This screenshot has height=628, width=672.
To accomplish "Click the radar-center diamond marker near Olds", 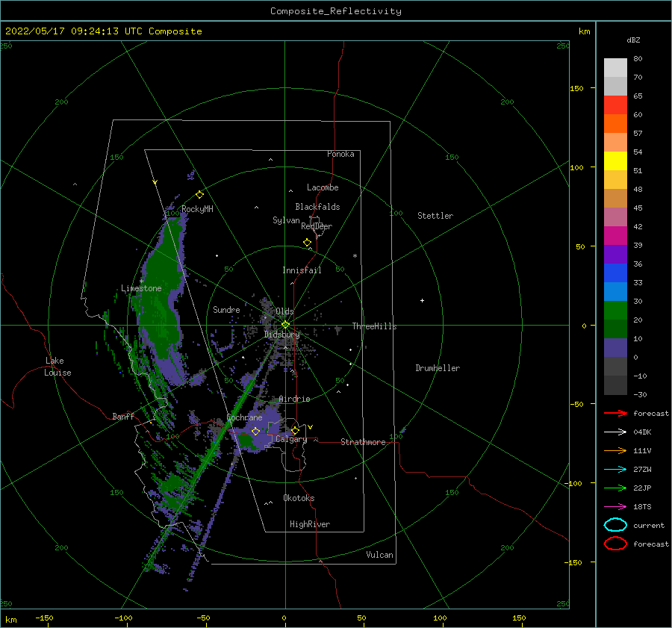I will (x=285, y=325).
